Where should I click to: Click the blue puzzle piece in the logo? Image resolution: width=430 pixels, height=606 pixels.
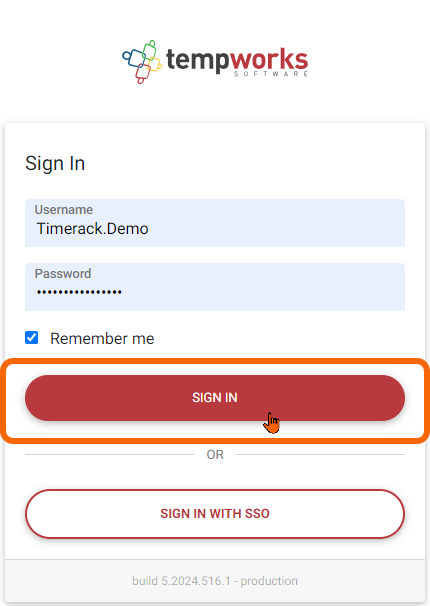(133, 58)
